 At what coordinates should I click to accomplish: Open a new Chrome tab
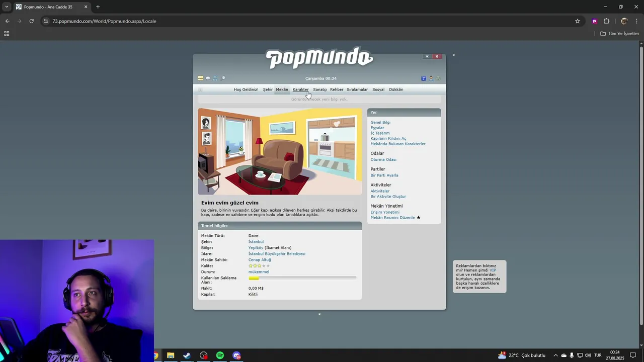click(98, 7)
